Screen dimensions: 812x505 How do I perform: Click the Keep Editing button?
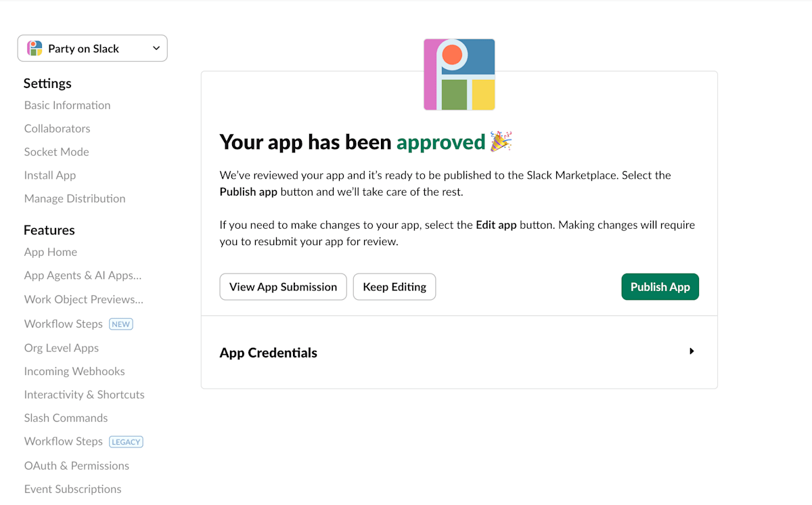click(394, 287)
